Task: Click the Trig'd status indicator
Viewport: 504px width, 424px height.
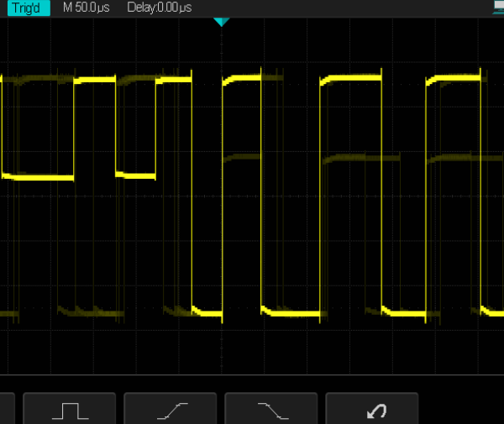Action: pos(24,8)
